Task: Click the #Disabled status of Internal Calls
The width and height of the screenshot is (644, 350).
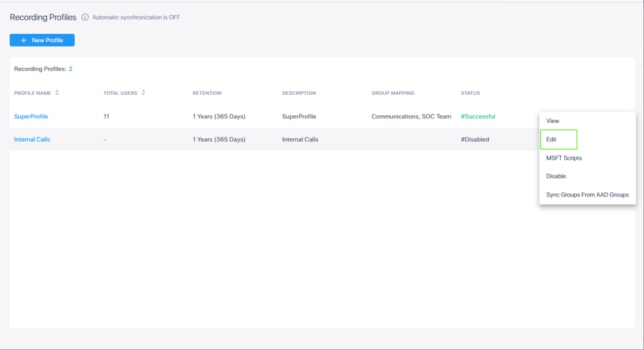Action: (475, 139)
